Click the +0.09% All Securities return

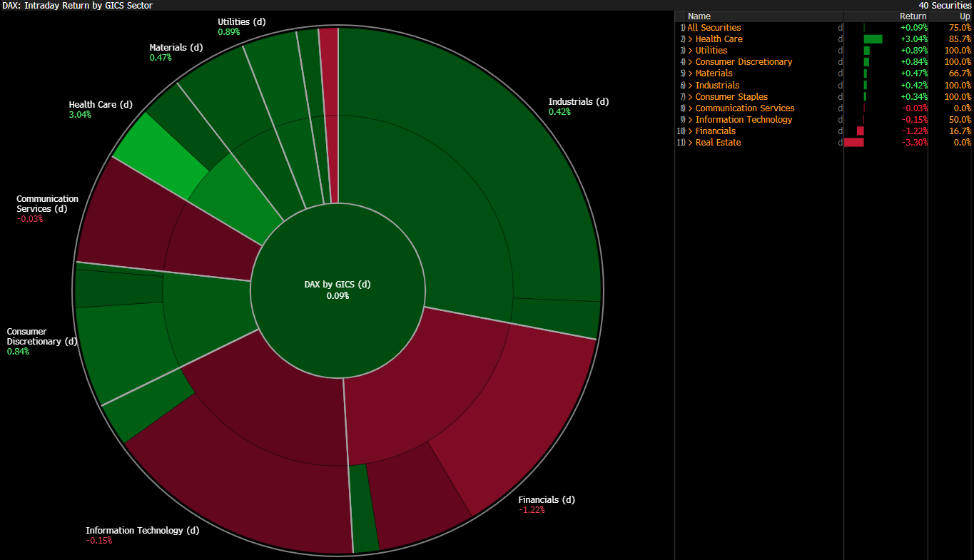coord(914,28)
